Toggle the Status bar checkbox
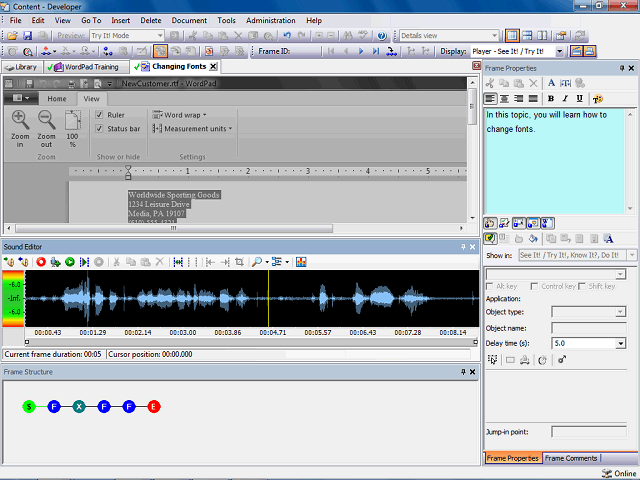640x480 pixels. (x=100, y=129)
